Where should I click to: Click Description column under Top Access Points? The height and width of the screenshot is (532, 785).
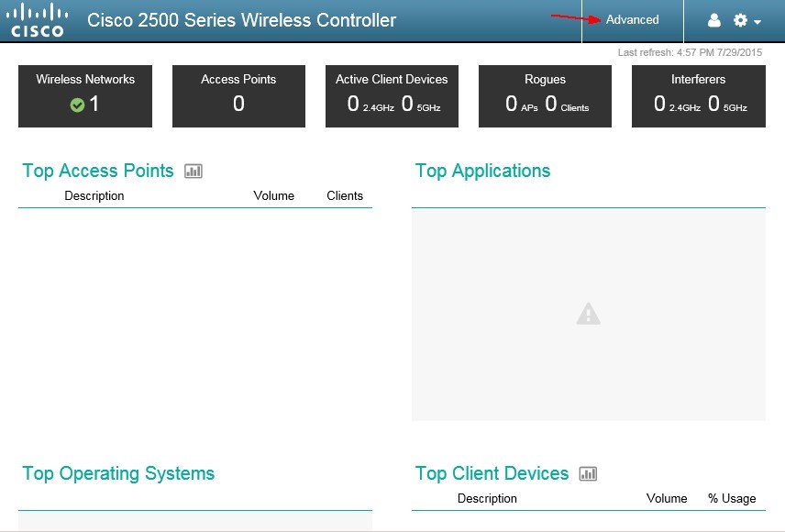(x=94, y=196)
